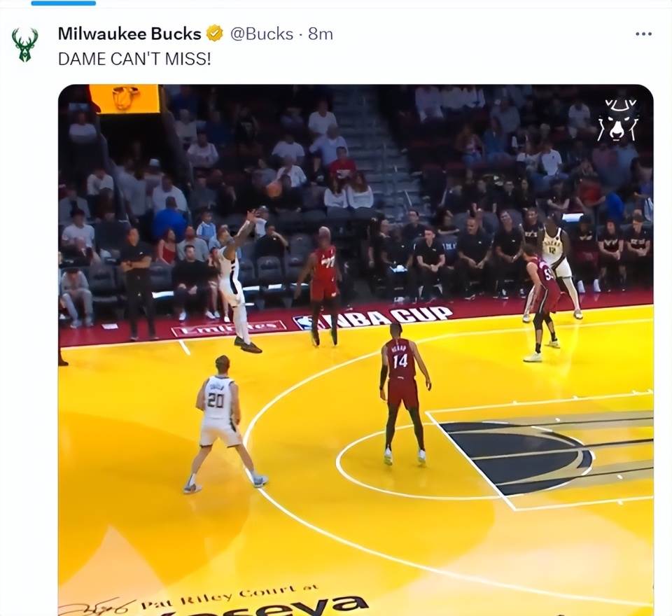The width and height of the screenshot is (672, 616).
Task: Click the basketball in mid-air
Action: tap(274, 188)
